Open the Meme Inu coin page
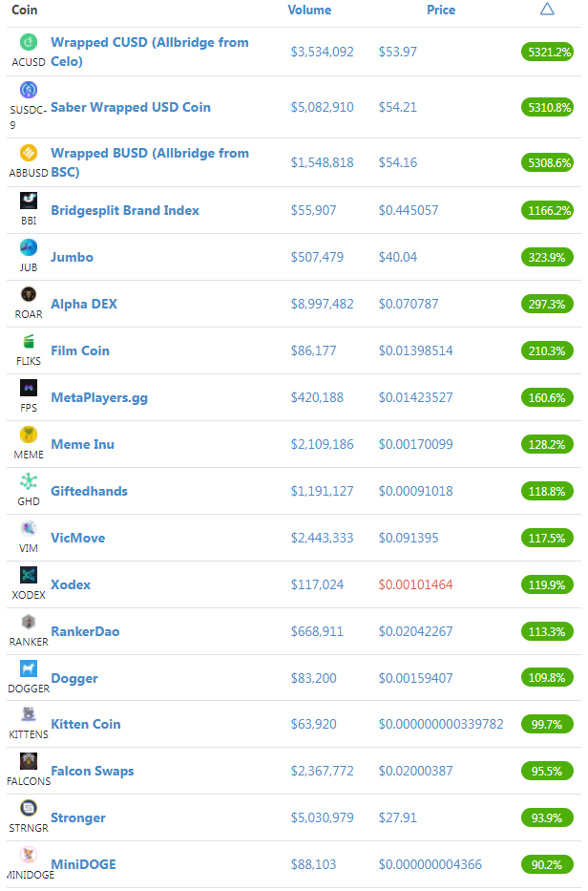 [83, 444]
